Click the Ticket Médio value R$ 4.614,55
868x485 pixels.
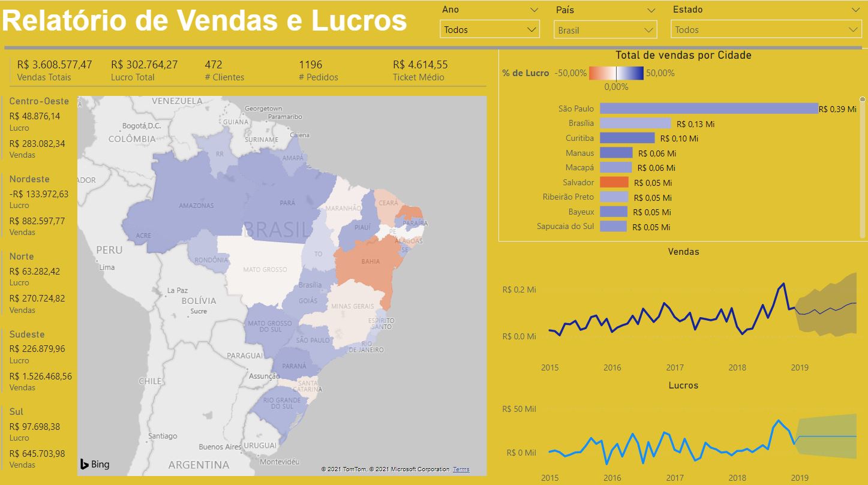(x=421, y=65)
